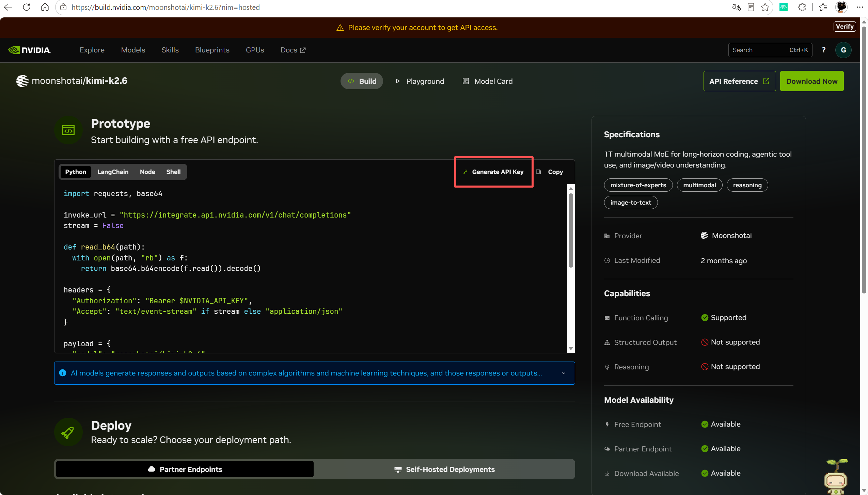This screenshot has width=868, height=495.
Task: Click the warning triangle in verify banner
Action: click(x=340, y=28)
